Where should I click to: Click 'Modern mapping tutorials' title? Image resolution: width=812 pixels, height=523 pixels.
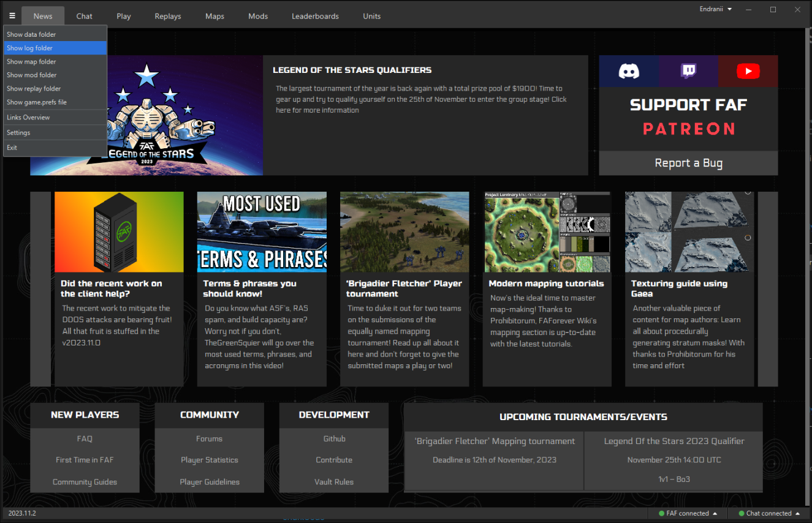coord(546,284)
